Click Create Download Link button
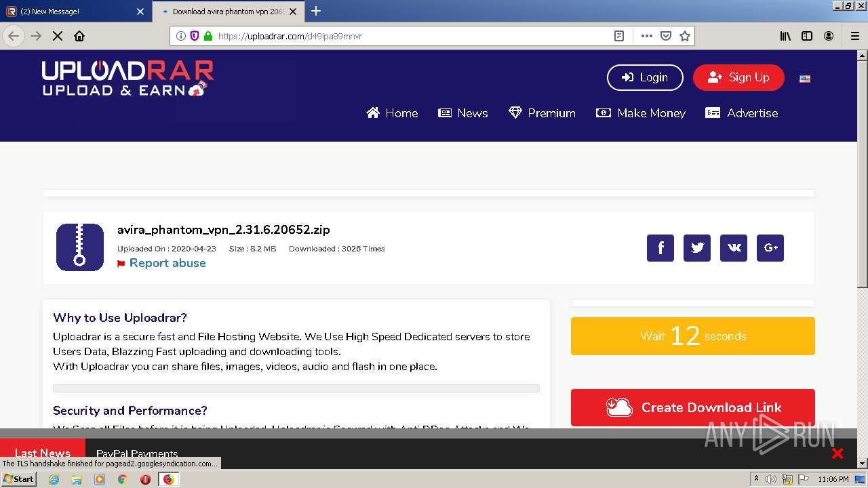The height and width of the screenshot is (488, 868). click(693, 407)
